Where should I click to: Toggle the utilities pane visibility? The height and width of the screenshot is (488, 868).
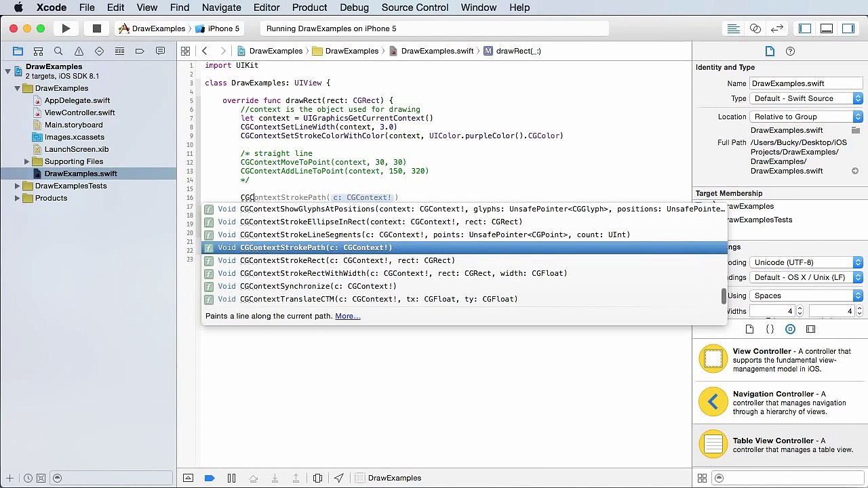click(848, 28)
